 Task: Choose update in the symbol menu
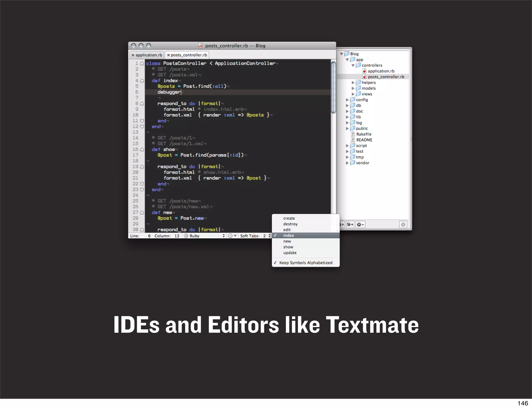pyautogui.click(x=306, y=253)
